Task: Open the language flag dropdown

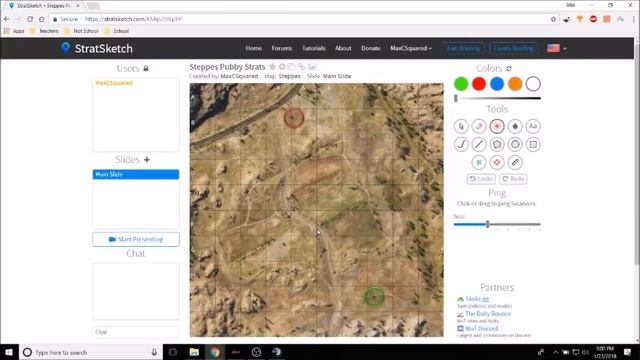Action: [557, 48]
